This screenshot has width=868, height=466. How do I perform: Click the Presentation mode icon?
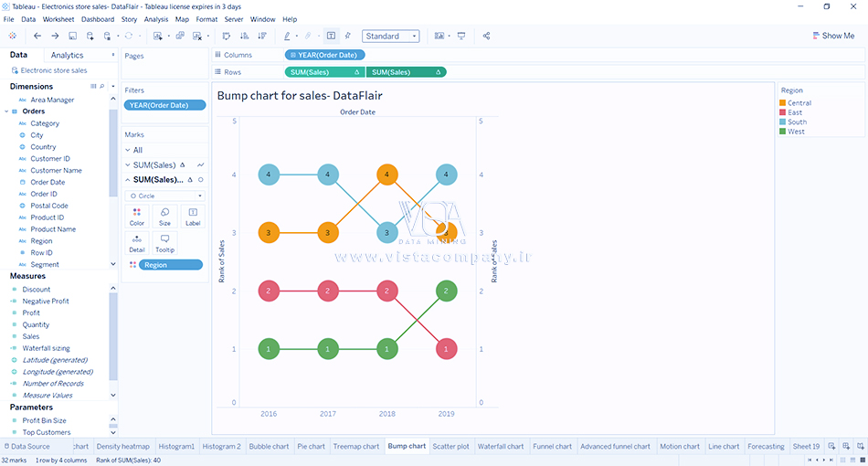tap(461, 36)
